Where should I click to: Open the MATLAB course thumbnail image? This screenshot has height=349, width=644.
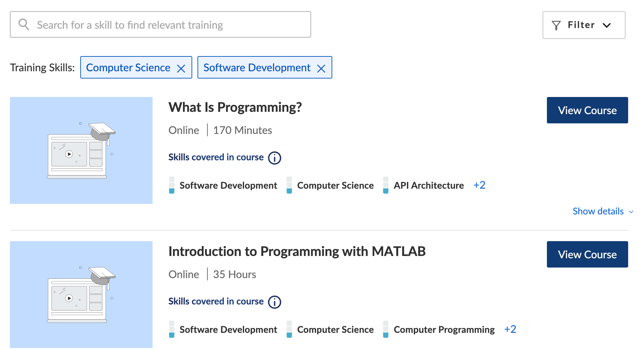pyautogui.click(x=81, y=295)
